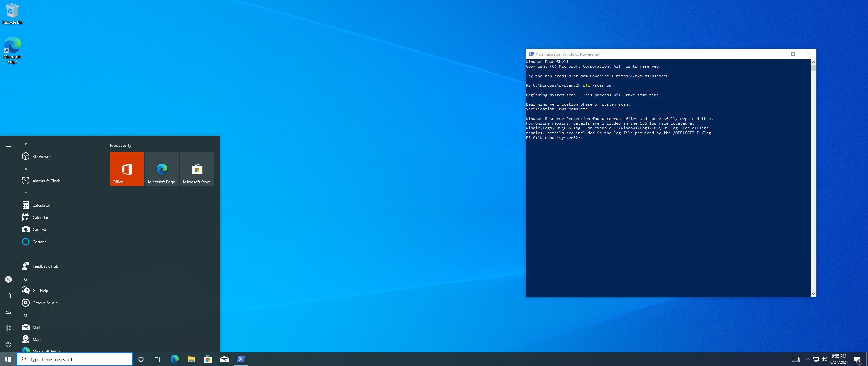Open Power options in Start sidebar
Screen dimensions: 868x366
click(x=8, y=344)
